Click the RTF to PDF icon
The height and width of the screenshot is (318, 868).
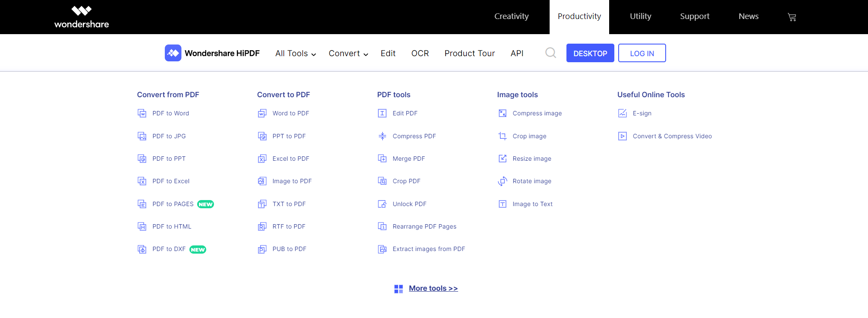pos(262,226)
